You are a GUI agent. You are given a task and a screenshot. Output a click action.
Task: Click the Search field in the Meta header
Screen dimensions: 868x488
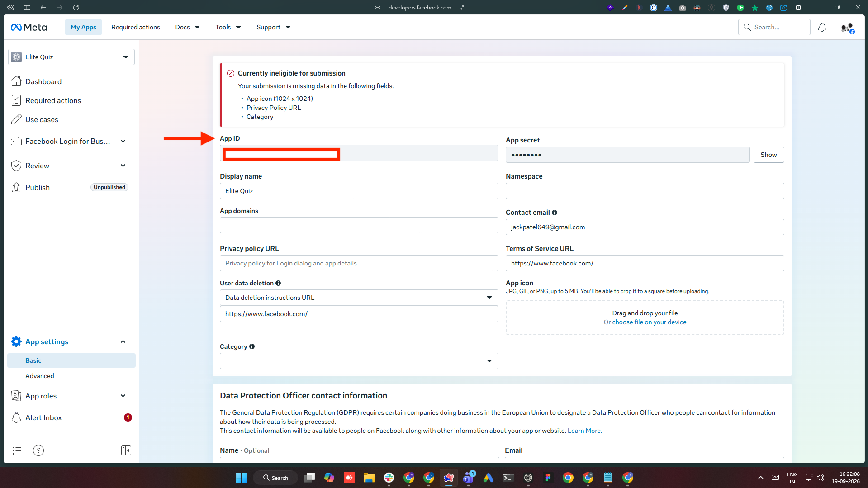(774, 27)
